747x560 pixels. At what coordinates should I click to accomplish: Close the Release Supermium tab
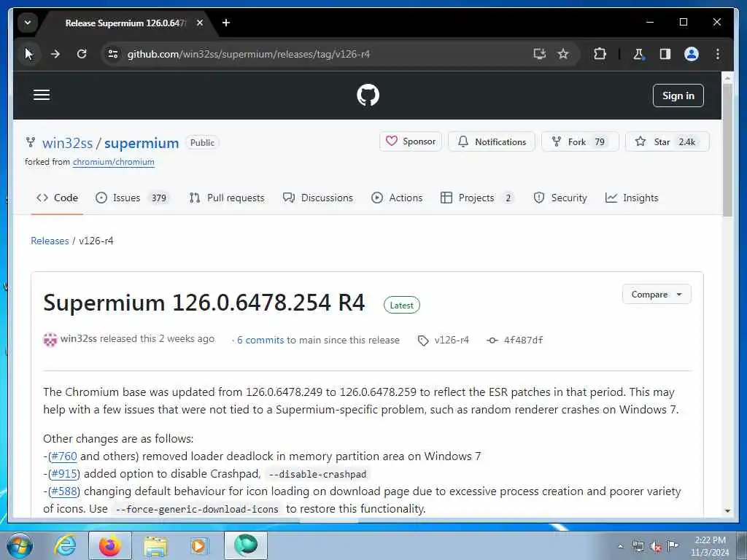[x=200, y=23]
